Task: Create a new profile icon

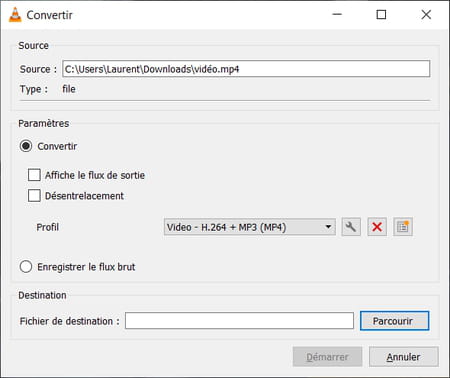Action: [403, 227]
